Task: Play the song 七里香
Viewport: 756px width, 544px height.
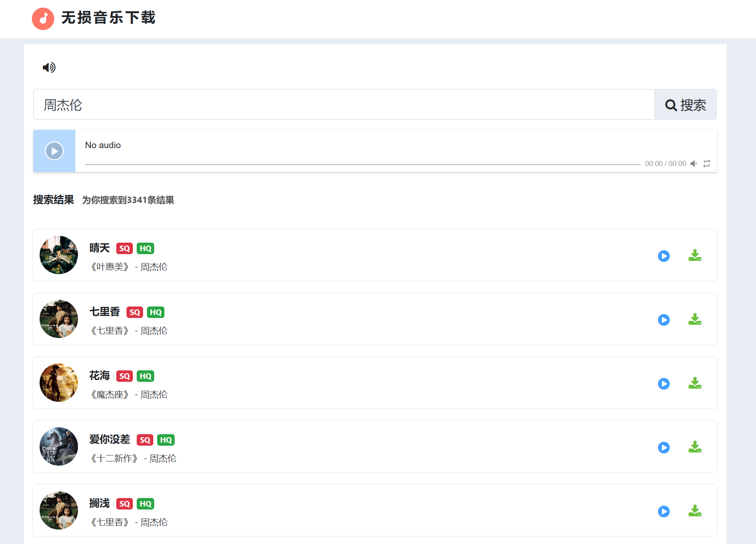Action: [x=664, y=320]
